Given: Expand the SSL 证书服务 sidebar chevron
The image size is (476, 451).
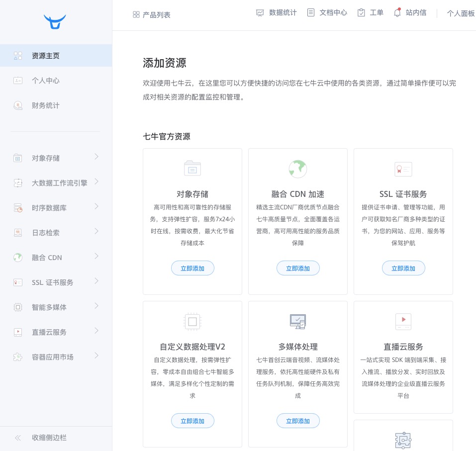Looking at the screenshot, I should (x=96, y=281).
